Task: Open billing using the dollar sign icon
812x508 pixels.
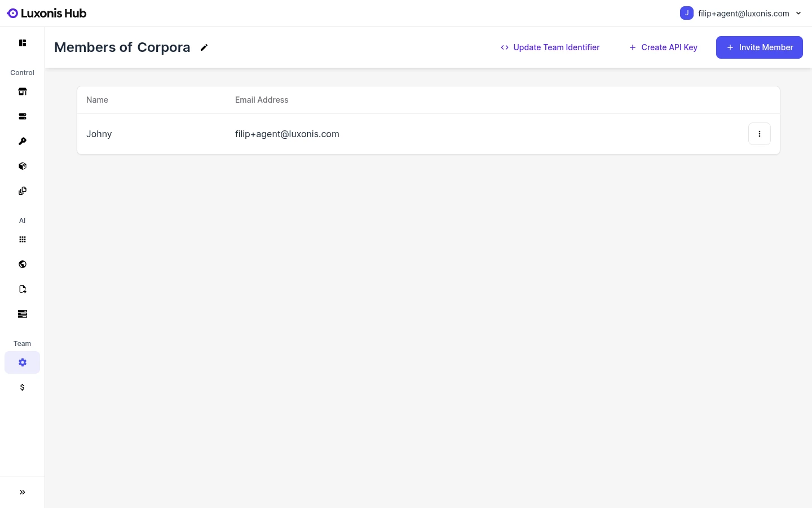Action: click(x=23, y=387)
